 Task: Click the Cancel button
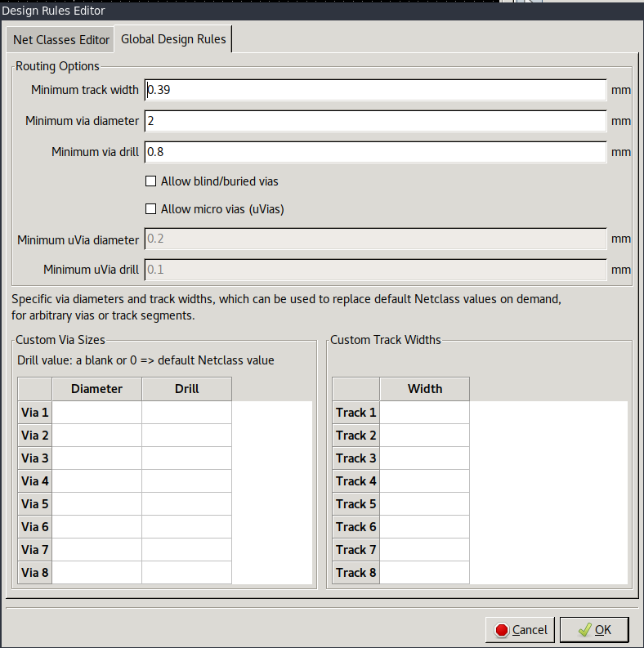[x=520, y=630]
